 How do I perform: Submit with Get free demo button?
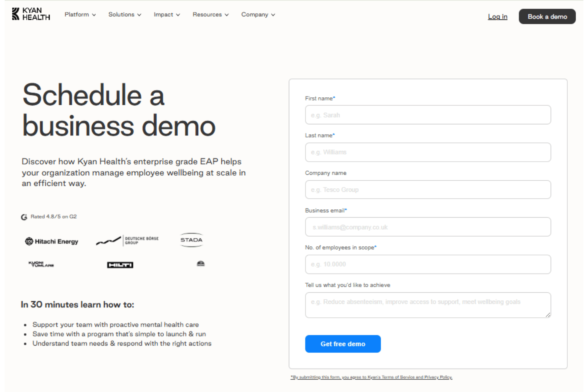(343, 344)
